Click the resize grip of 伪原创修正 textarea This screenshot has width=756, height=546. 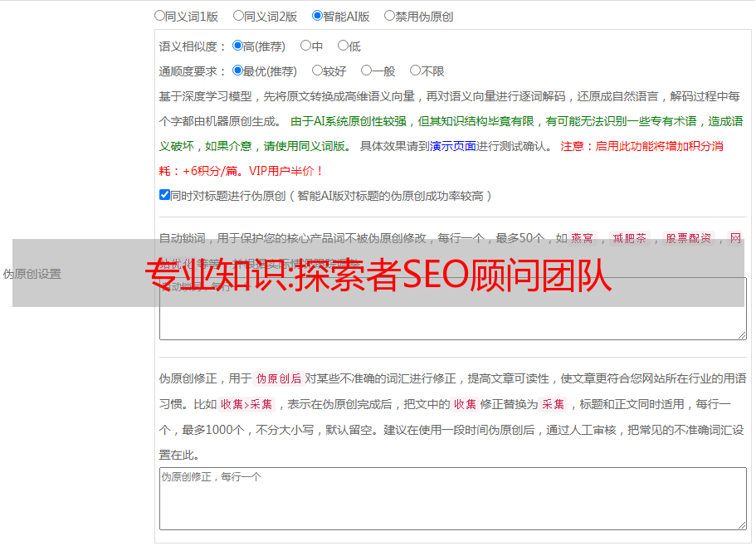point(742,524)
